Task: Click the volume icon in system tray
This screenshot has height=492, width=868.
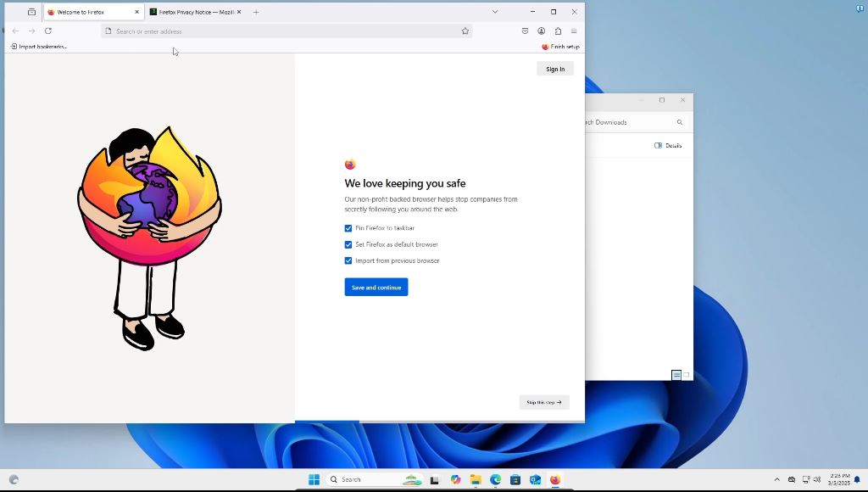Action: 817,480
